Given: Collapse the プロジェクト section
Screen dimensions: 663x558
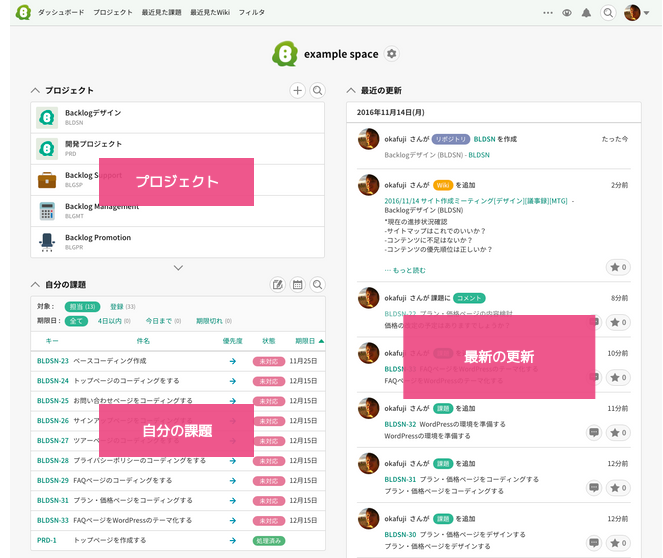Looking at the screenshot, I should click(x=36, y=90).
